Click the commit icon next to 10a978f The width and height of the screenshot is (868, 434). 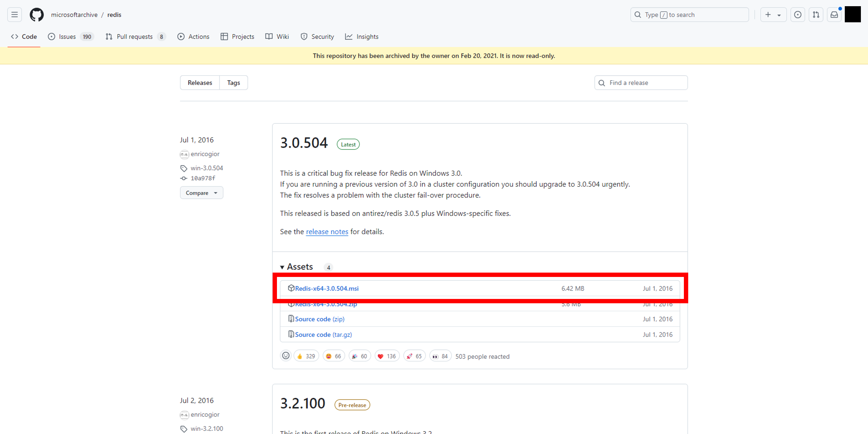[184, 178]
